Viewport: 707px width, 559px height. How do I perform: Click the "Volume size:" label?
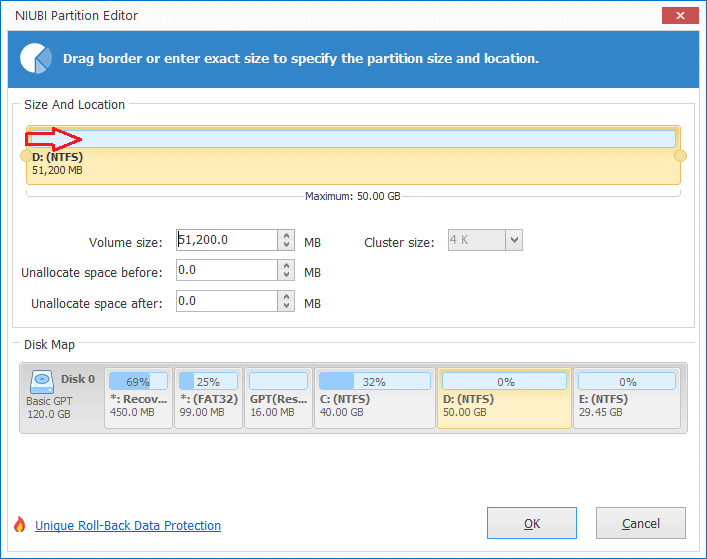coord(125,243)
